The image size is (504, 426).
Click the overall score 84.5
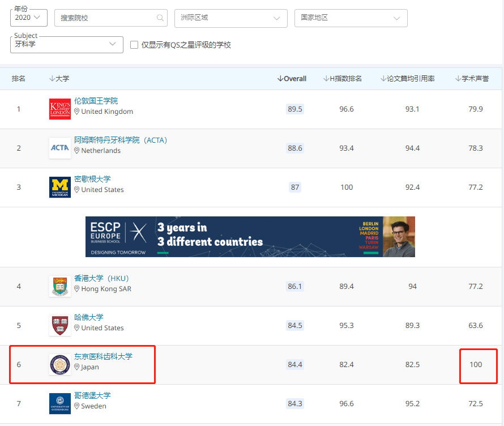[x=294, y=325]
